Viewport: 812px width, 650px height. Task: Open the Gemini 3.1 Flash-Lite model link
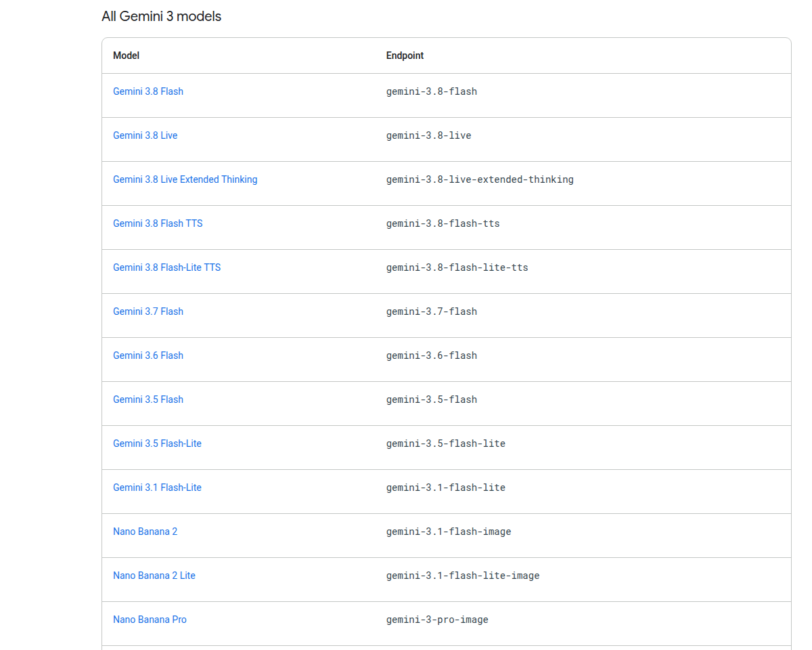click(x=158, y=487)
